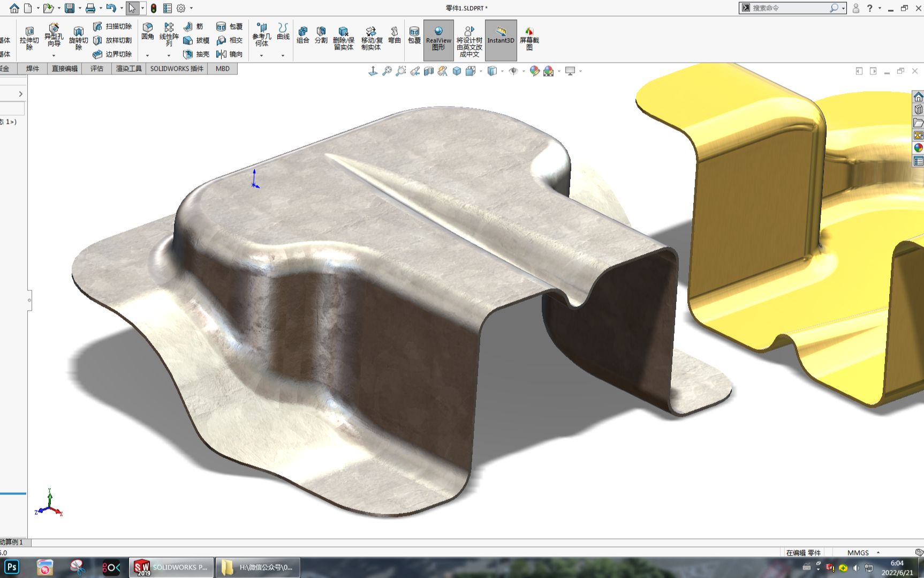Click Apply Scene icon
Screen dimensions: 924x578
click(x=549, y=71)
